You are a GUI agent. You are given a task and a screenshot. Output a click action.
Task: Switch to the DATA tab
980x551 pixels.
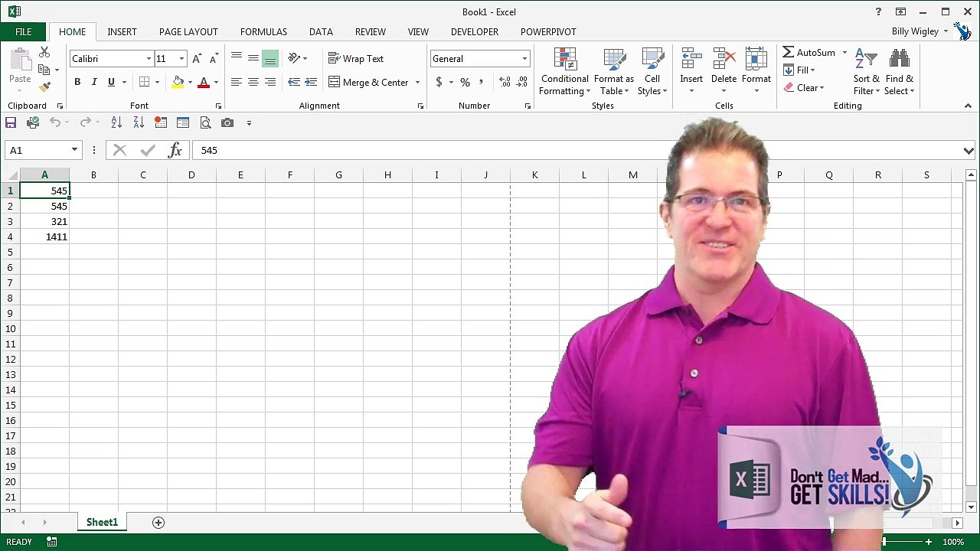(321, 32)
